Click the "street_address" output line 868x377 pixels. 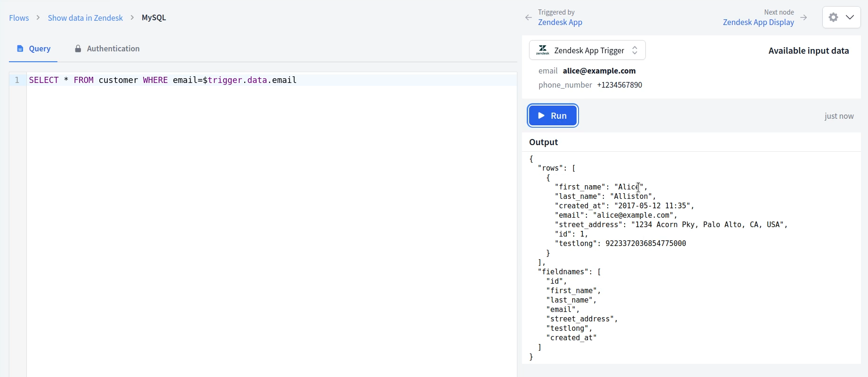[671, 225]
